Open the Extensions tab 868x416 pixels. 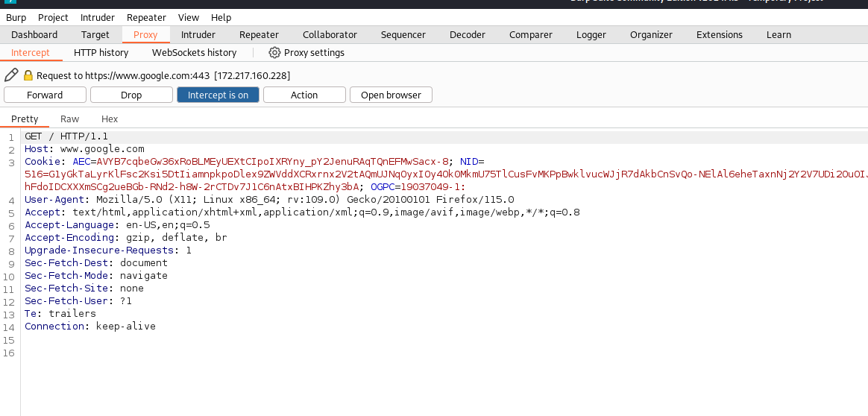[720, 35]
